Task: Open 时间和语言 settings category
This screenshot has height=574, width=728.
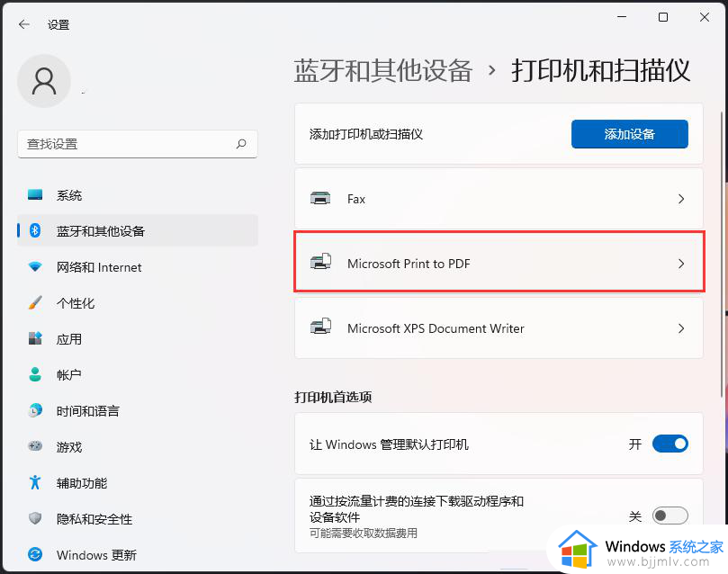Action: pyautogui.click(x=138, y=410)
